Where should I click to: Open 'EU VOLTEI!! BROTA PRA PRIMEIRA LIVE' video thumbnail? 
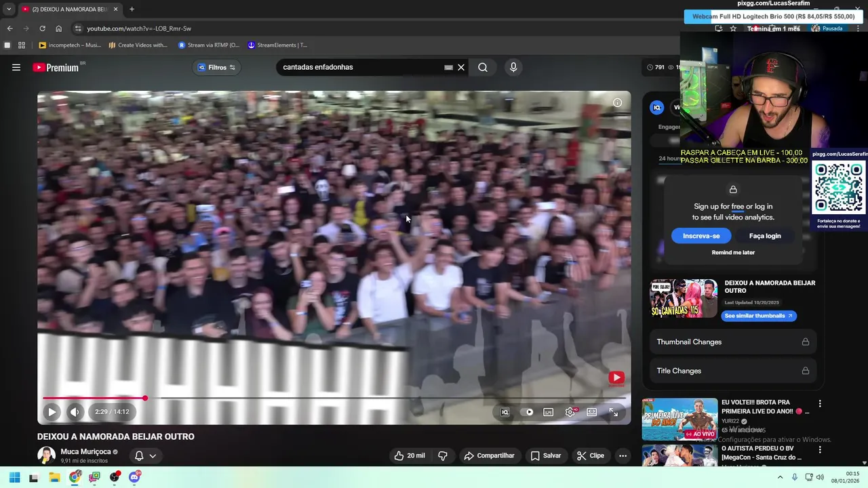click(679, 419)
